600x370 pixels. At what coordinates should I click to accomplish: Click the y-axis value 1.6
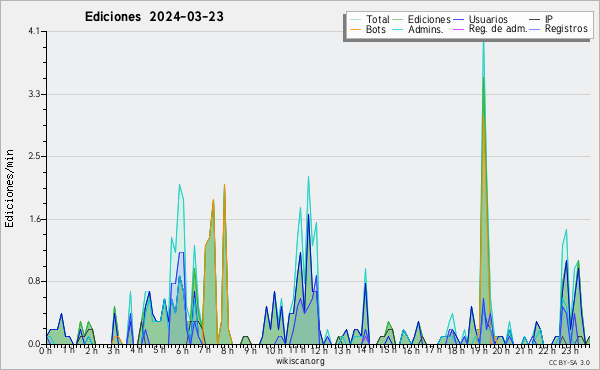tap(34, 219)
